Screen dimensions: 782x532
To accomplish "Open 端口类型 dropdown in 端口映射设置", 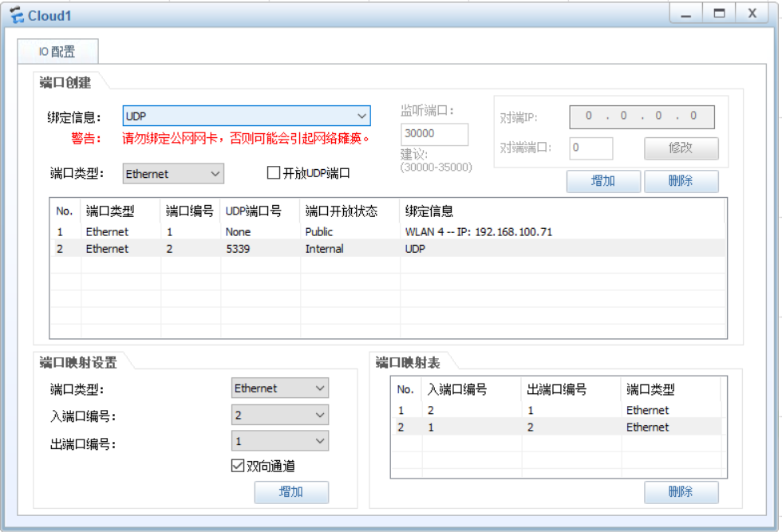I will [x=280, y=388].
